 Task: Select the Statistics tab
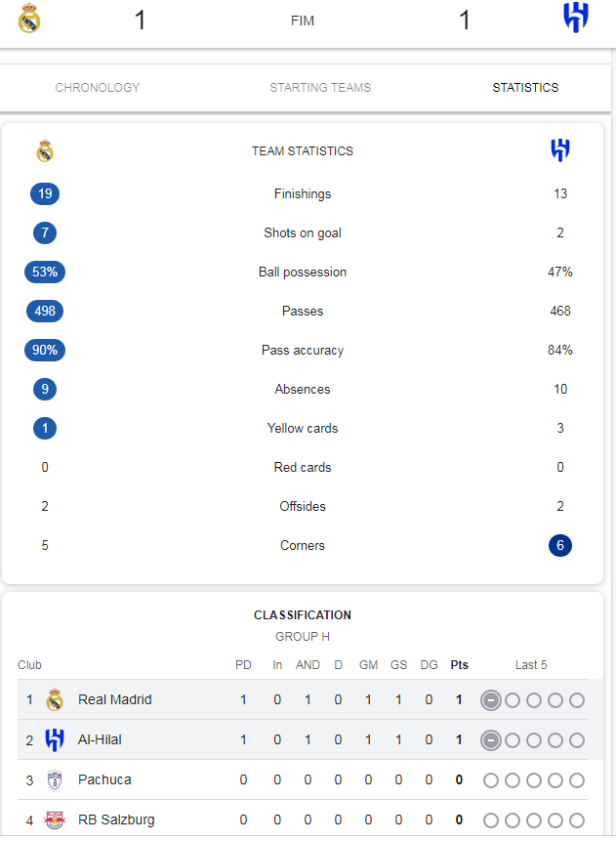pos(525,88)
